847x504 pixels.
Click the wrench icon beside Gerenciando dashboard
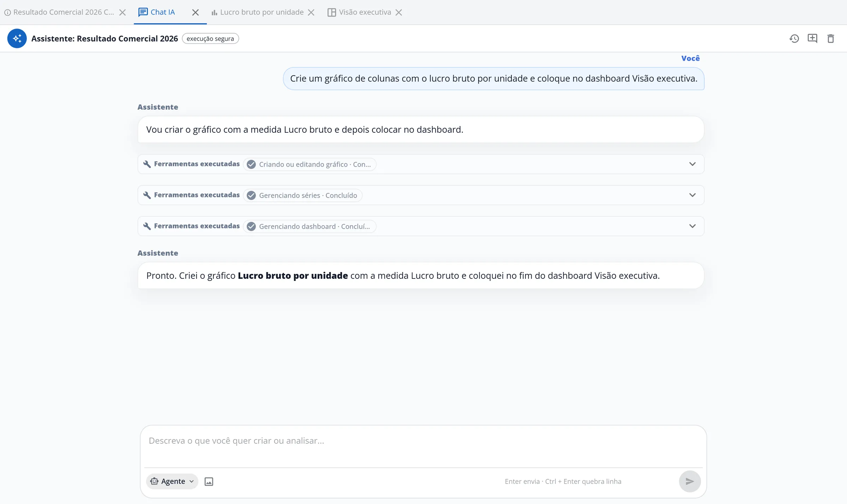click(147, 226)
